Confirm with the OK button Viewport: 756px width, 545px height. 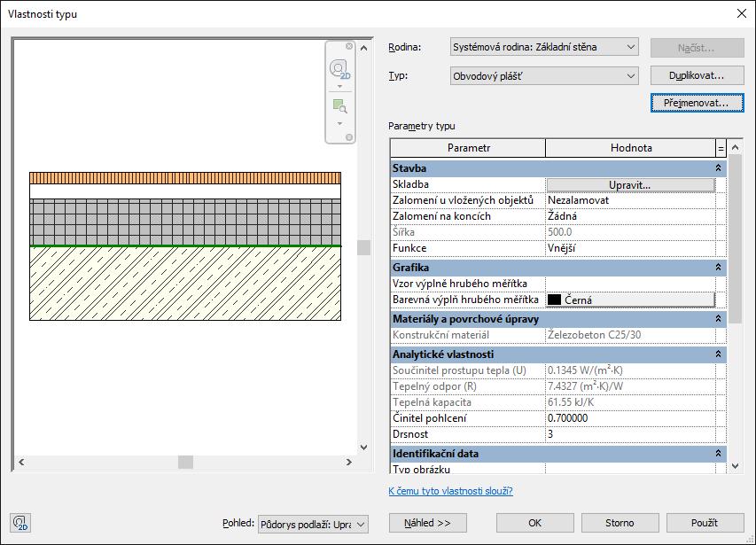pyautogui.click(x=534, y=523)
